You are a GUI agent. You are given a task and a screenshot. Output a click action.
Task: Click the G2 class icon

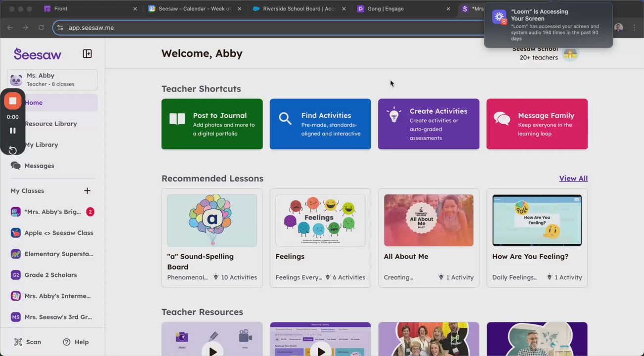(16, 275)
